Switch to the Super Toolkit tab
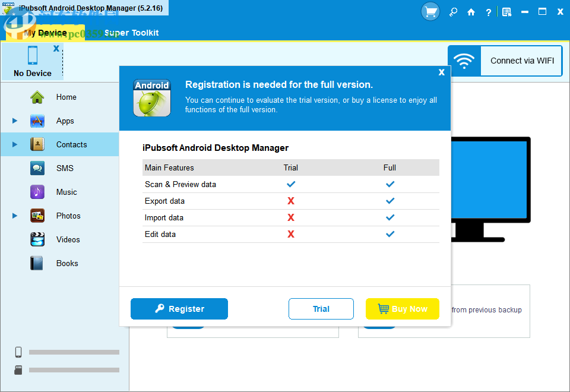This screenshot has width=570, height=392. 132,33
